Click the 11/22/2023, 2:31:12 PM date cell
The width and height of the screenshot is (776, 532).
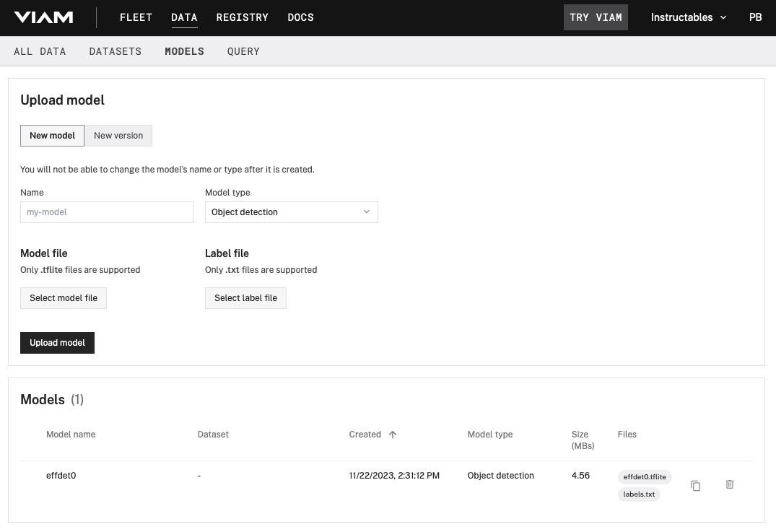coord(394,476)
